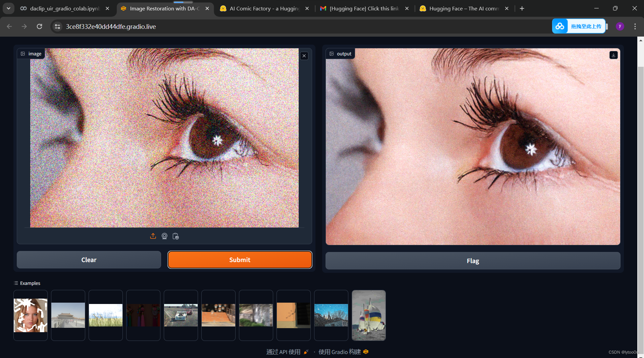Click the restored output image

473,147
